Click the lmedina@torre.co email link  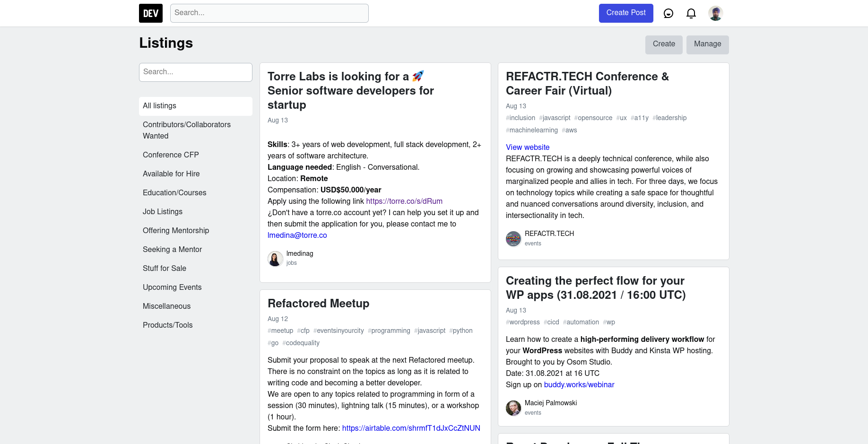point(297,235)
